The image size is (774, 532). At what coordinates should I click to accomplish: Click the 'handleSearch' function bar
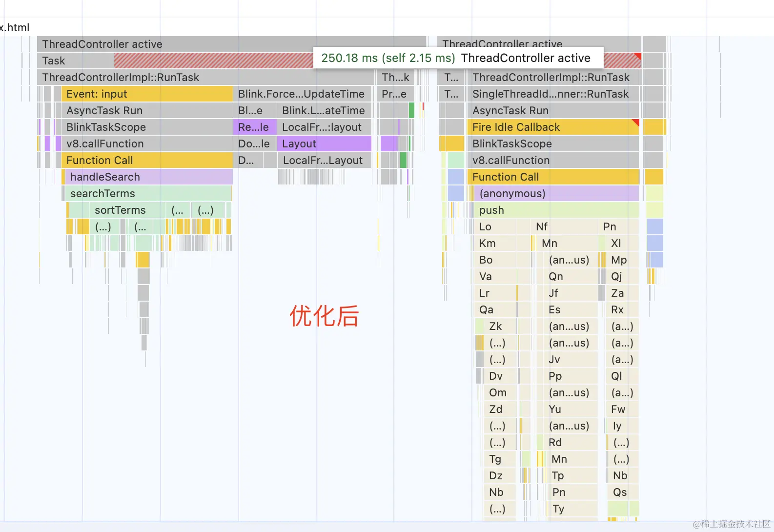coord(149,177)
